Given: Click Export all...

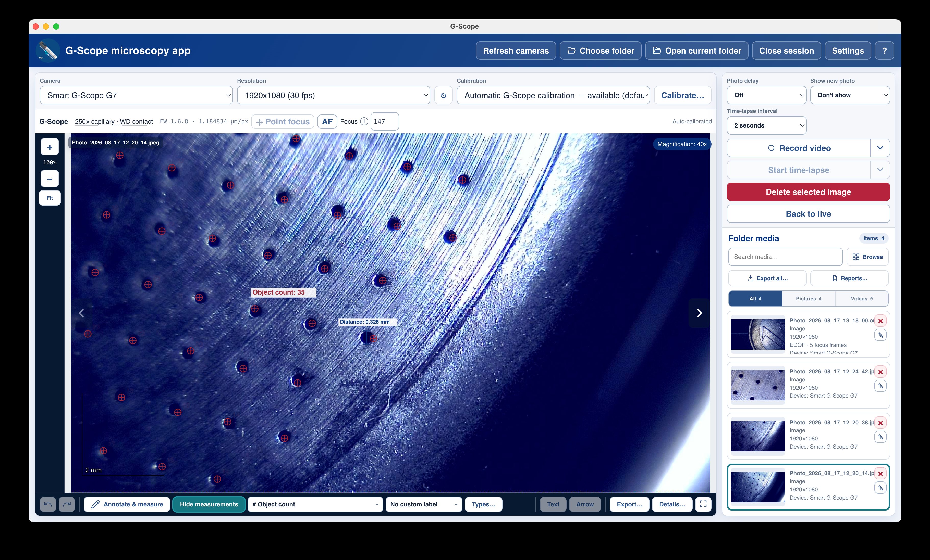Looking at the screenshot, I should click(767, 278).
